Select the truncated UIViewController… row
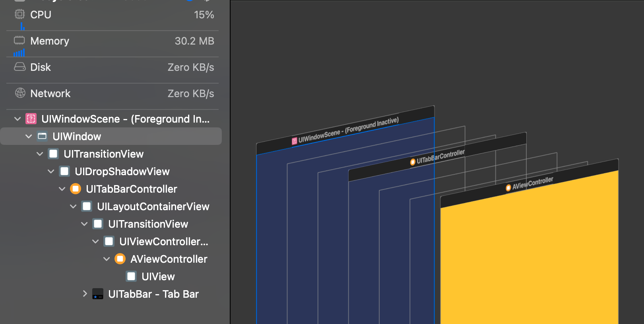Viewport: 644px width, 324px height. click(163, 241)
